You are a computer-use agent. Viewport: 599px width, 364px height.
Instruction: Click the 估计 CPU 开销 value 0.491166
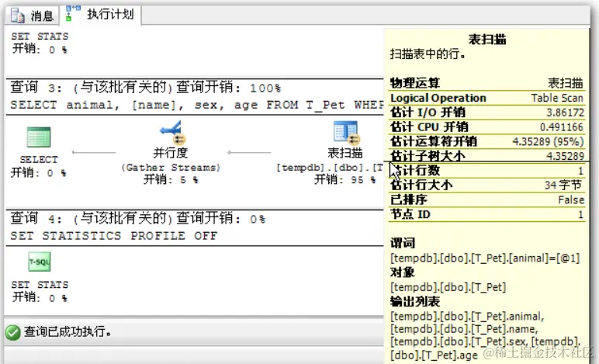point(562,127)
